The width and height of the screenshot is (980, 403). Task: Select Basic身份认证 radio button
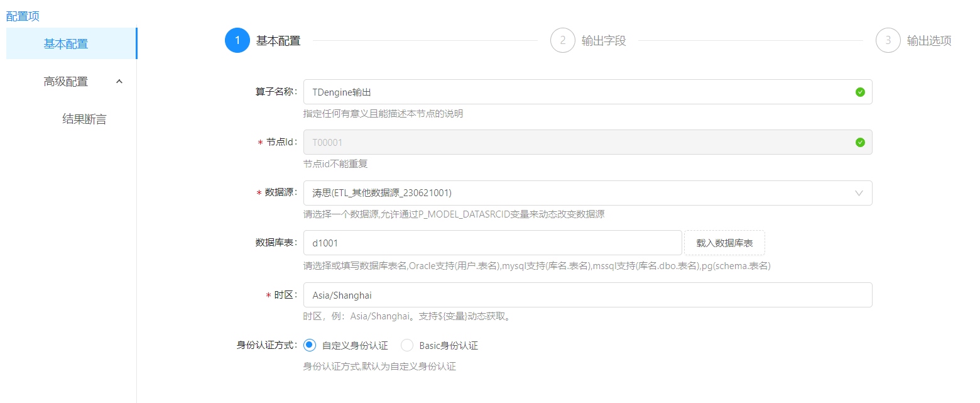(x=407, y=345)
